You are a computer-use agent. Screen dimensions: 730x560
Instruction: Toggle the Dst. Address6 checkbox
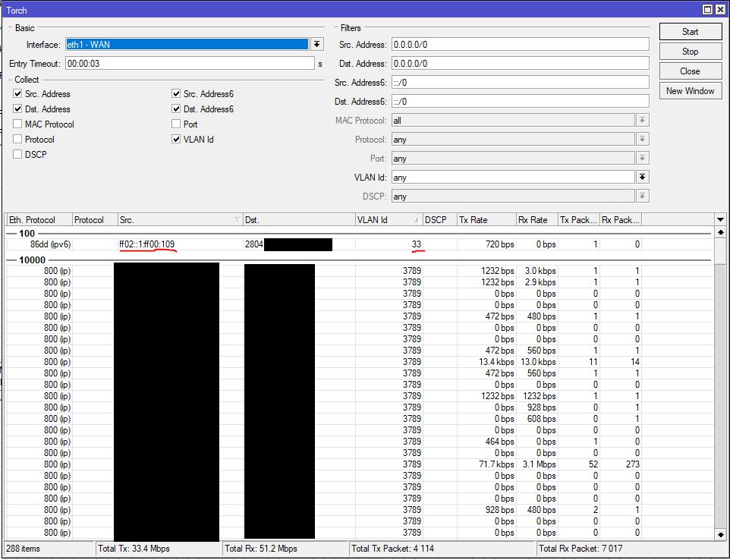tap(176, 109)
